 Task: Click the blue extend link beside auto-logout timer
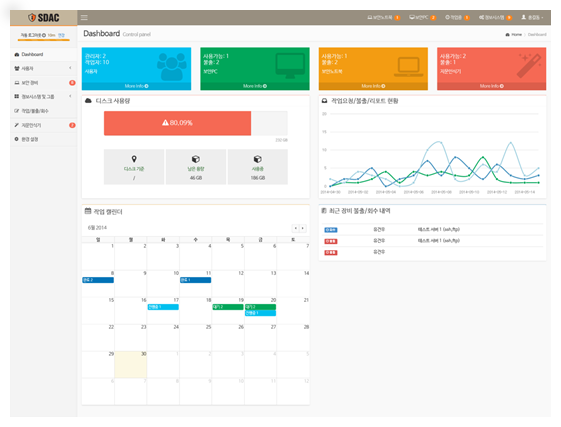[x=61, y=35]
